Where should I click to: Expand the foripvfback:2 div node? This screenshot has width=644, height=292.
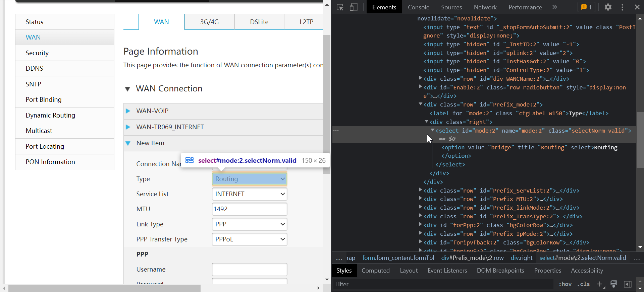click(420, 242)
